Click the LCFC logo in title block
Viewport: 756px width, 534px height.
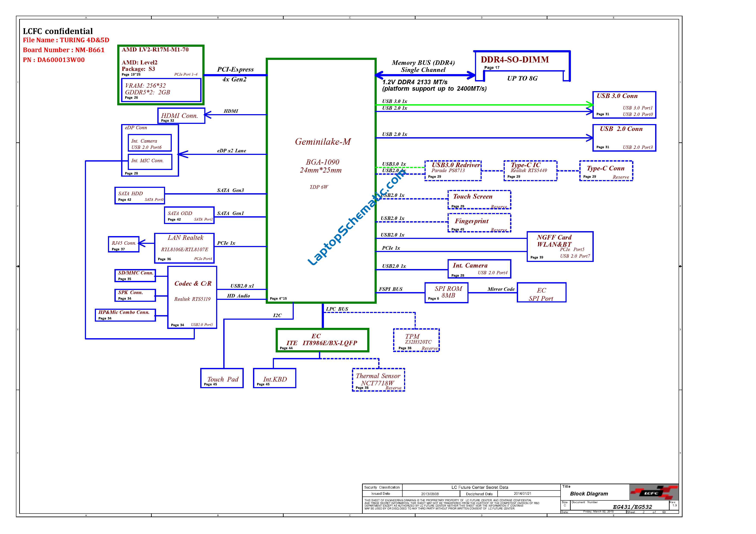click(x=654, y=493)
